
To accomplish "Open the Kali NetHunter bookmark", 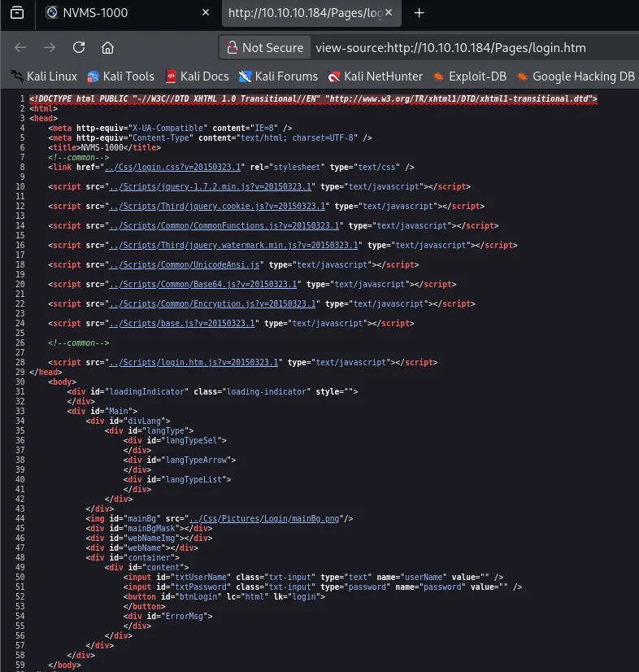I will click(x=375, y=76).
